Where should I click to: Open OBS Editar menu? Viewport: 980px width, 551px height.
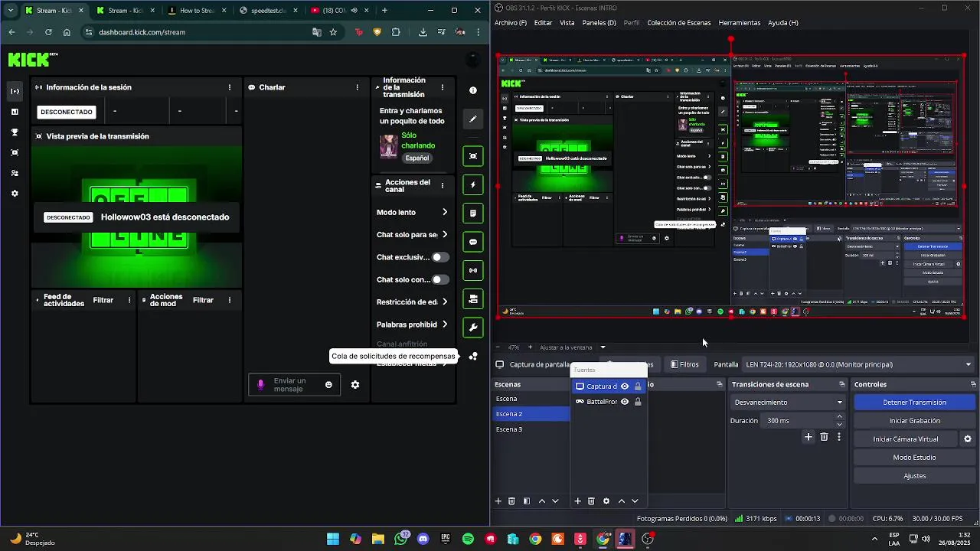[x=543, y=23]
